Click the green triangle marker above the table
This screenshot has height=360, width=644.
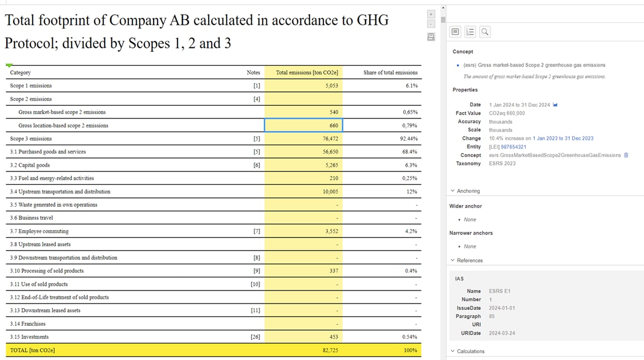coord(9,65)
